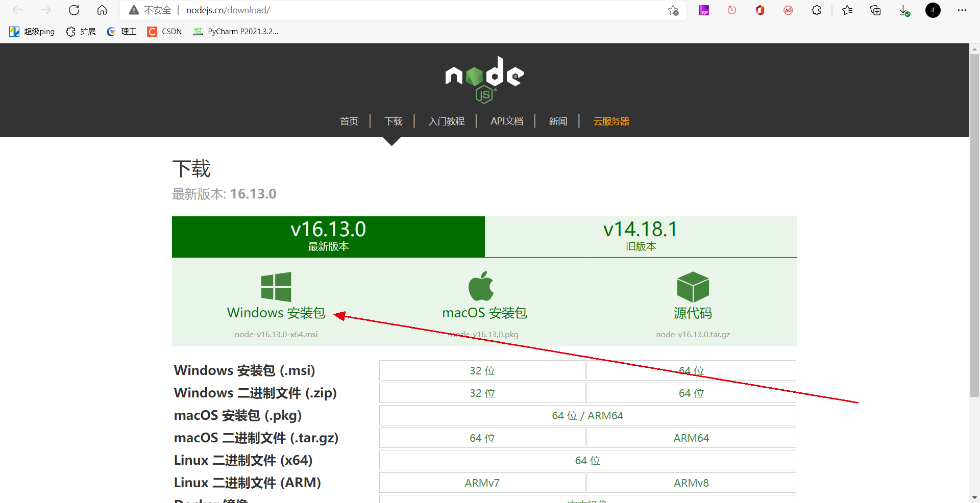Click the Node.js logo
Screen dimensions: 980x503
(484, 80)
